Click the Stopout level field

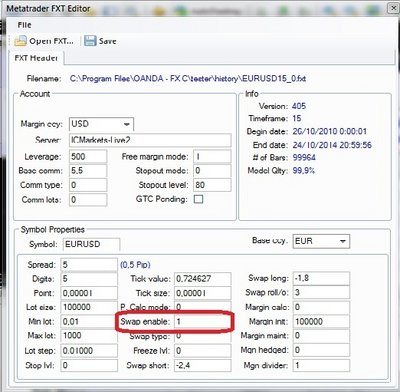(212, 185)
